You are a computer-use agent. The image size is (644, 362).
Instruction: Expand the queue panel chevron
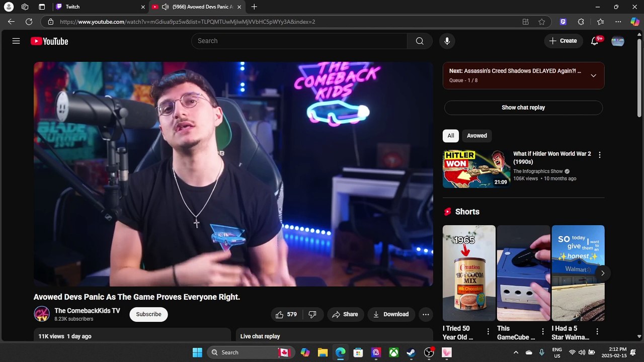click(593, 75)
